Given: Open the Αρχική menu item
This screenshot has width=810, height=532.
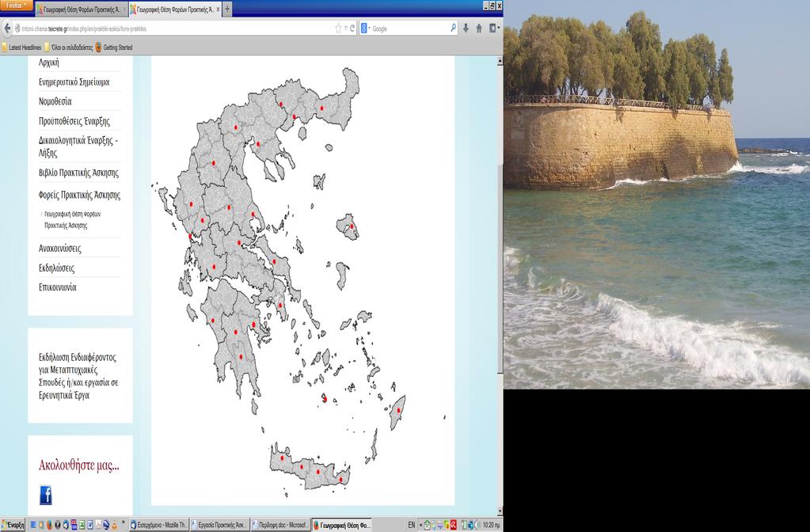Looking at the screenshot, I should [x=49, y=63].
